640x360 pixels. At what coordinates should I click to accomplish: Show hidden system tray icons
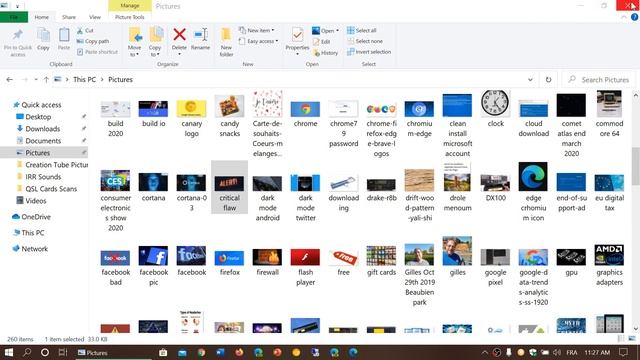click(484, 352)
